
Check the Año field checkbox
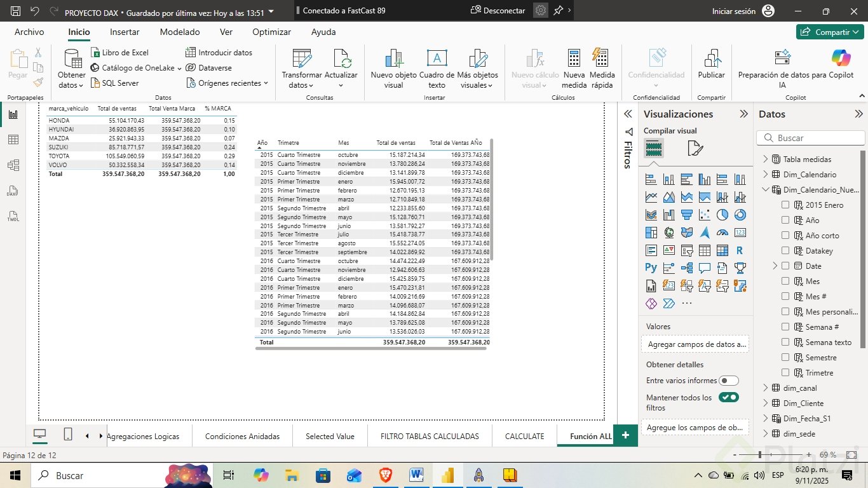(785, 220)
